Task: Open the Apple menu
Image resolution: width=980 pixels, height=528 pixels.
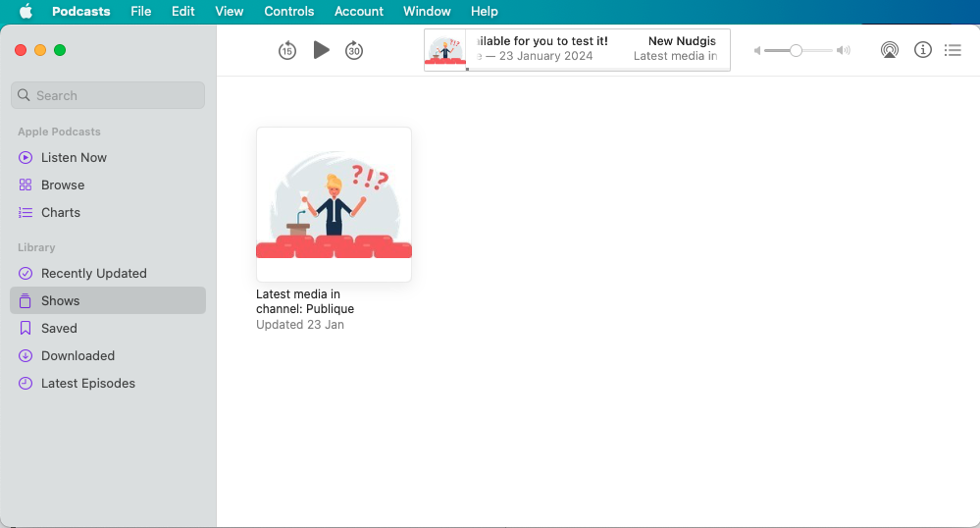Action: [26, 11]
